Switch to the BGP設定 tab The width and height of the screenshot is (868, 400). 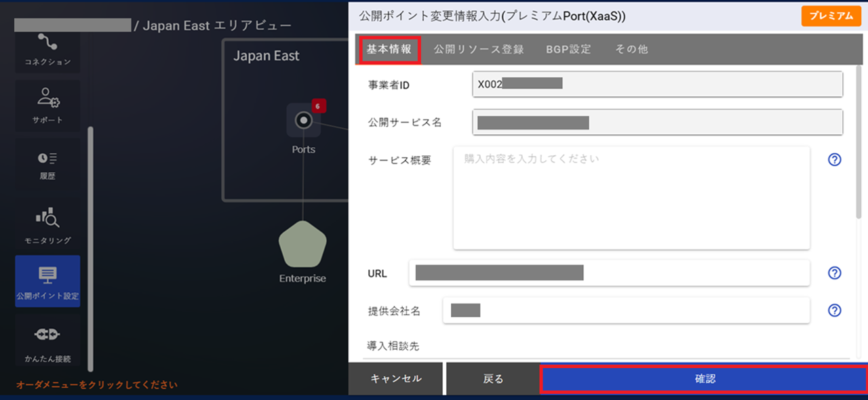pyautogui.click(x=568, y=49)
